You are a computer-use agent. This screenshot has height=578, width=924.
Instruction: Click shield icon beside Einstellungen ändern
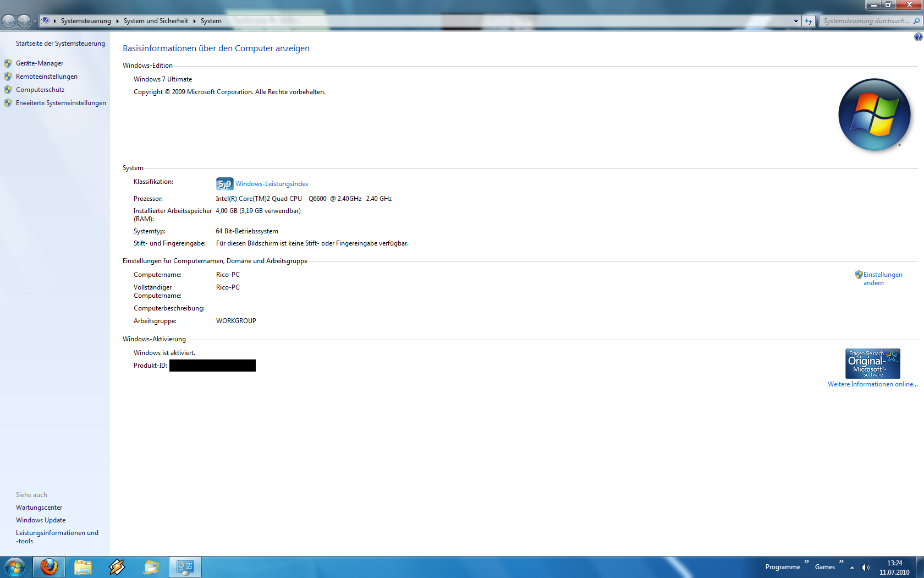pyautogui.click(x=859, y=275)
